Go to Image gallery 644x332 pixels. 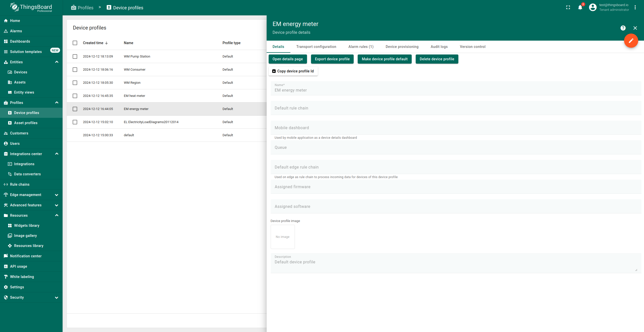pyautogui.click(x=25, y=236)
